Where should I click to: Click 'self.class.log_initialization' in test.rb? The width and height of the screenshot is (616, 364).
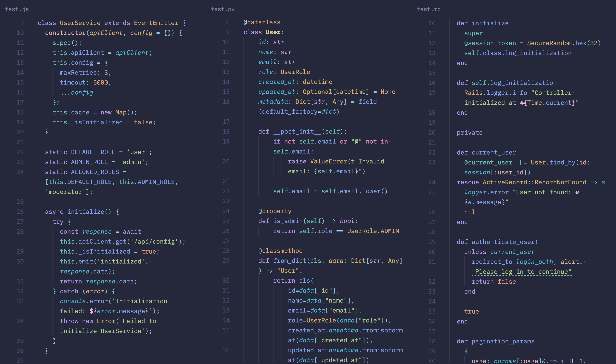(x=518, y=53)
